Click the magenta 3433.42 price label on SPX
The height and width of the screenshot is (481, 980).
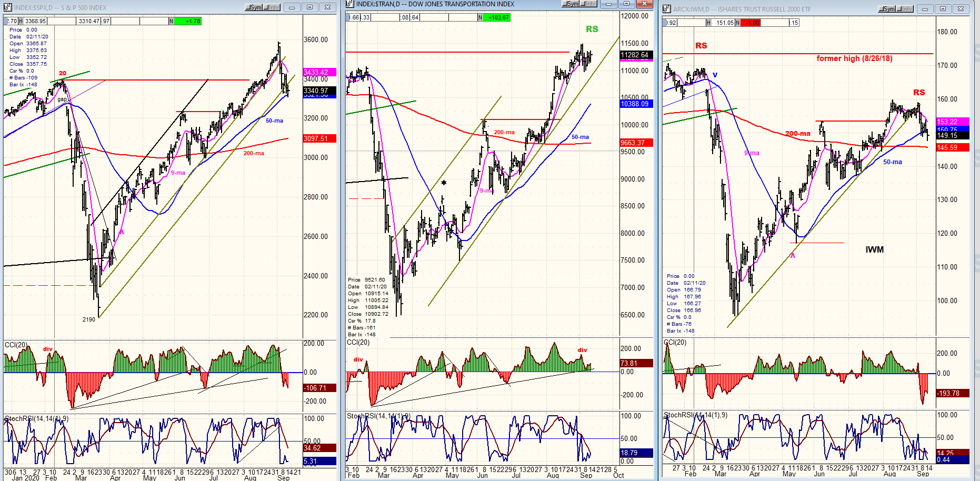coord(316,72)
